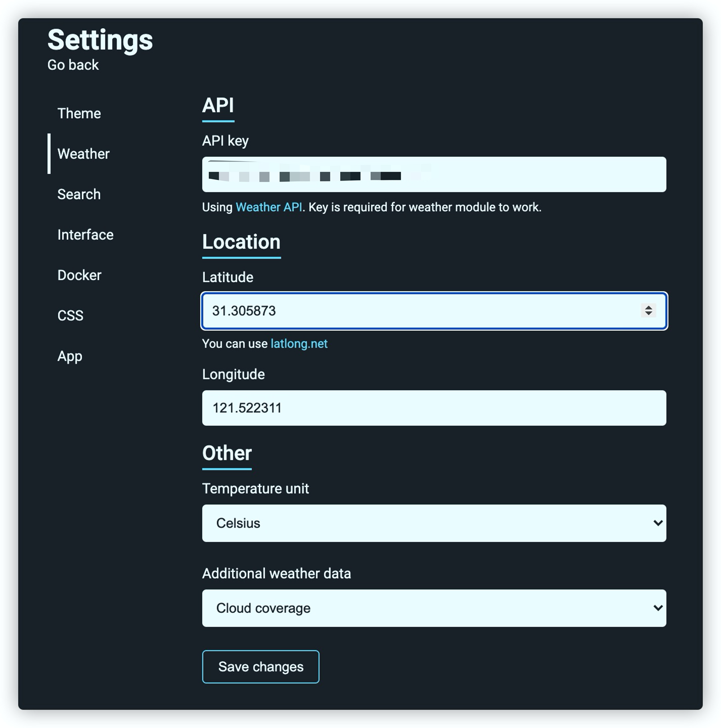Open the App settings tab
The image size is (721, 728).
tap(70, 356)
